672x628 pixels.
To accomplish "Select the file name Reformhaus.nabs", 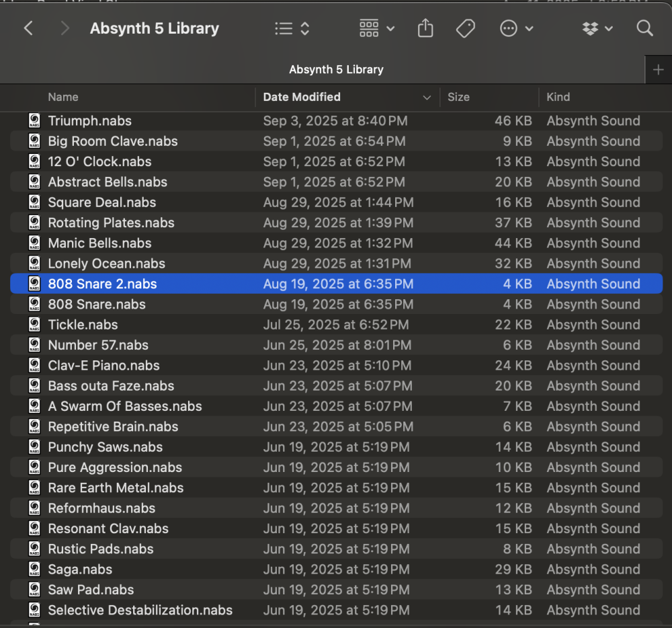I will click(101, 508).
